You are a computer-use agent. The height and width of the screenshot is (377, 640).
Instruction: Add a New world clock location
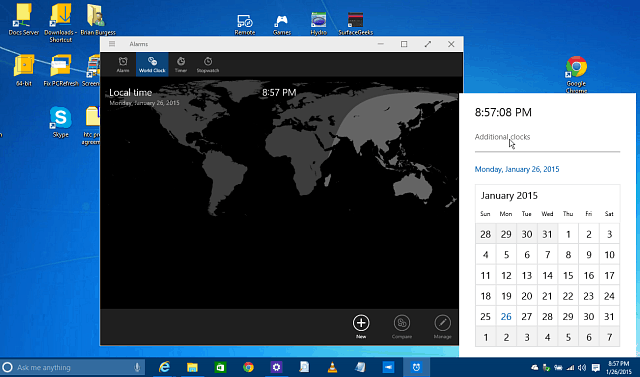tap(361, 326)
